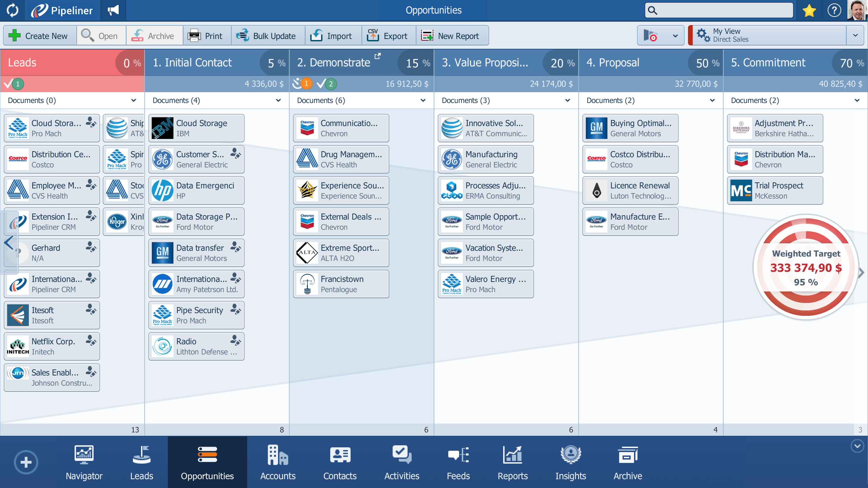Click the megaphone announcements icon
This screenshot has height=488, width=868.
[x=113, y=10]
